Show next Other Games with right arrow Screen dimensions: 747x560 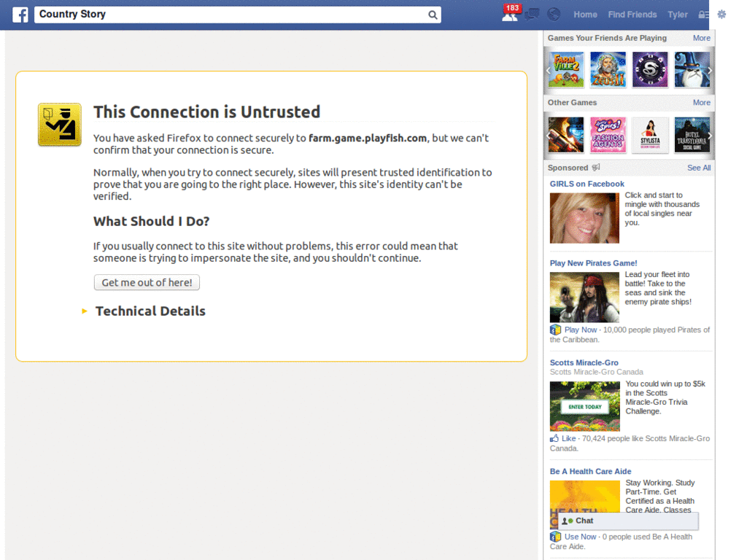click(x=710, y=136)
